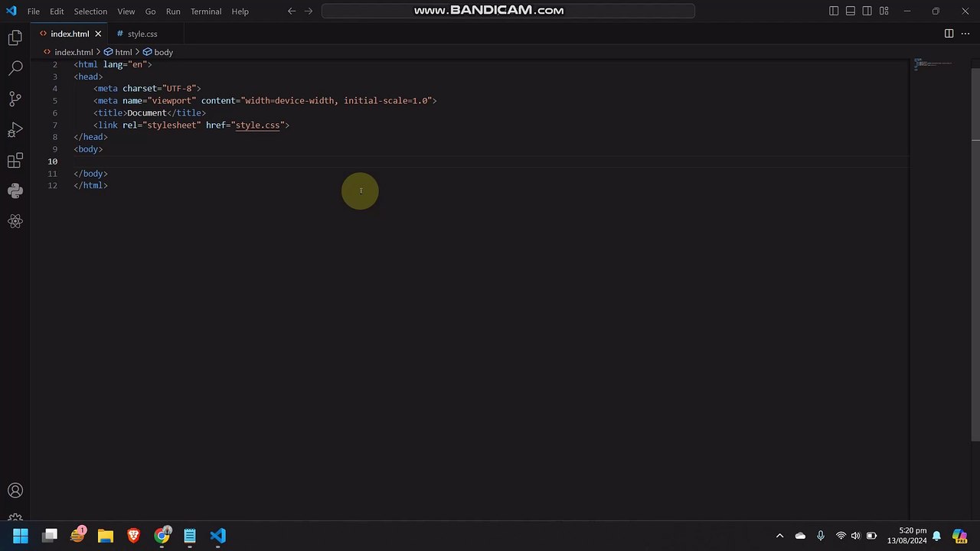Open the Help menu
This screenshot has width=980, height=551.
(240, 11)
